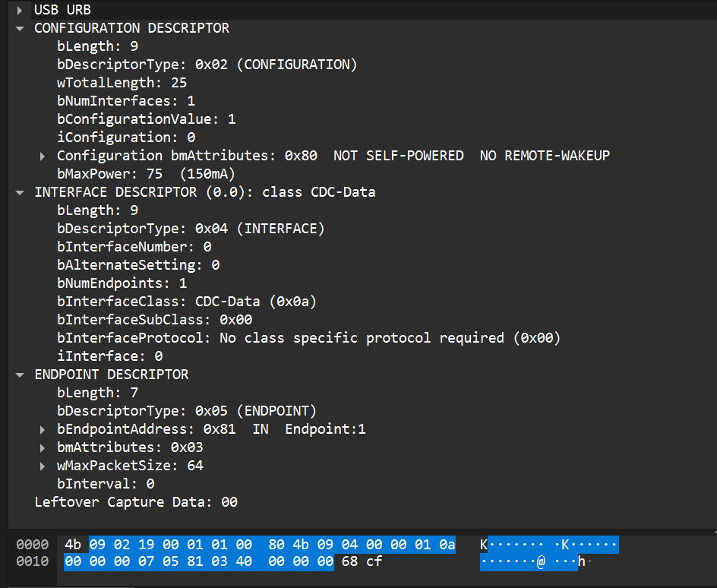Expand Configuration bmAttributes 0x80 details

(x=42, y=156)
